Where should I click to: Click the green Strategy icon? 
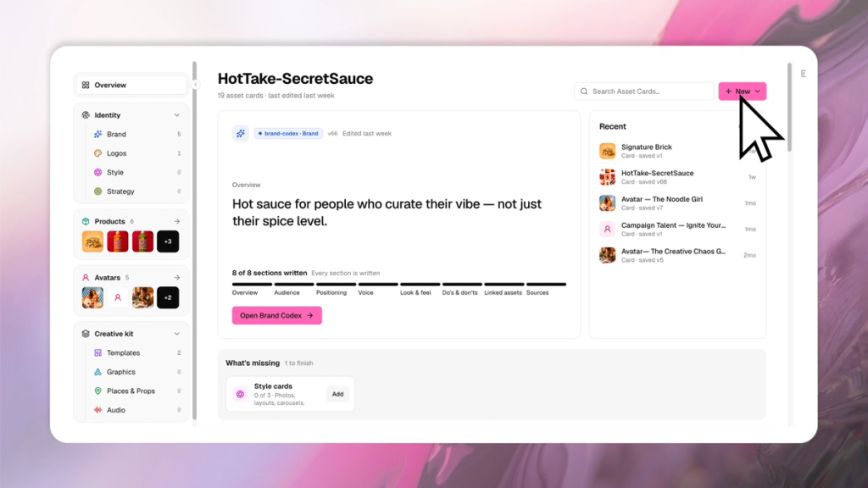pos(98,191)
